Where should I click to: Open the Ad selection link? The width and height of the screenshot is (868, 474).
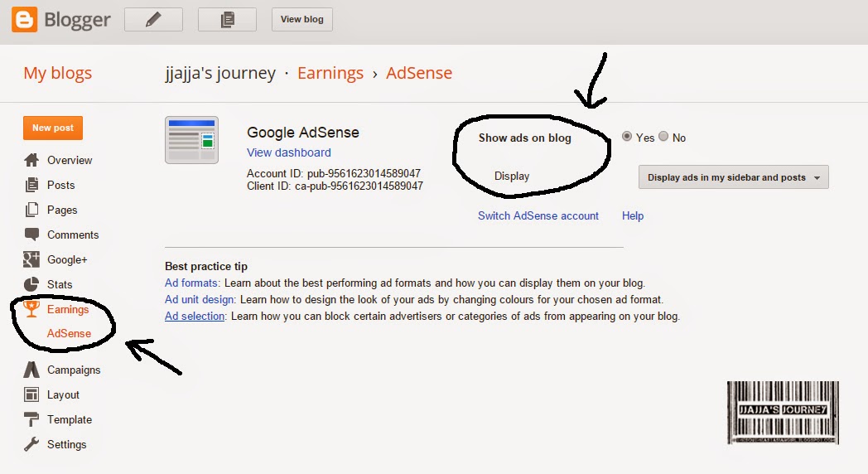pyautogui.click(x=195, y=317)
